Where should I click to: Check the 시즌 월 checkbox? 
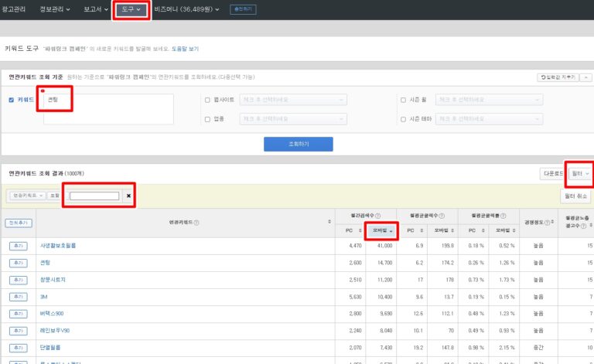coord(403,100)
